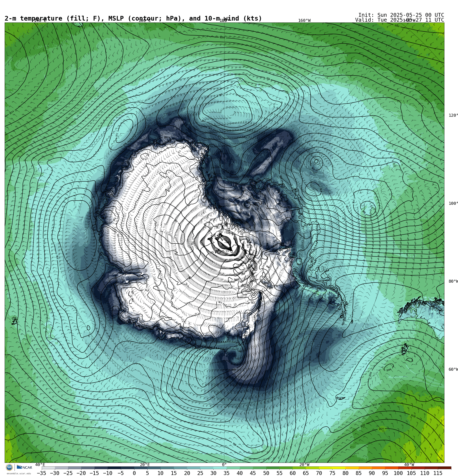Click the 100° longitude label on right edge
Viewport: 458px width, 476px height.
click(x=453, y=204)
